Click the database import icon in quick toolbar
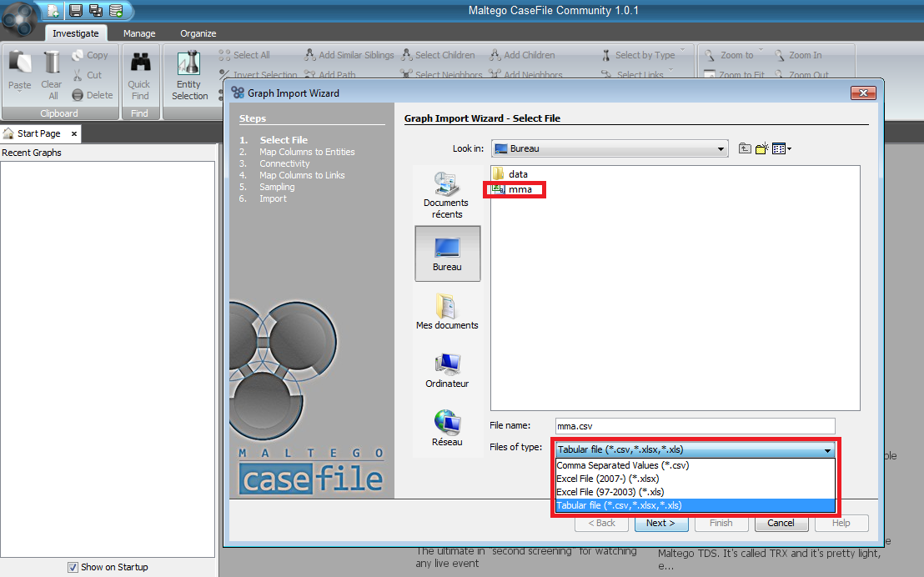 [x=116, y=11]
